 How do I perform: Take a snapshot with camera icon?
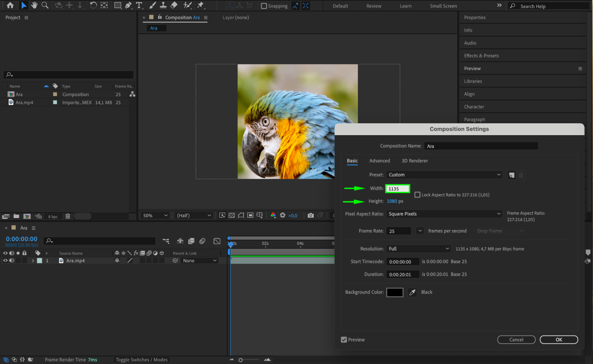pos(310,215)
